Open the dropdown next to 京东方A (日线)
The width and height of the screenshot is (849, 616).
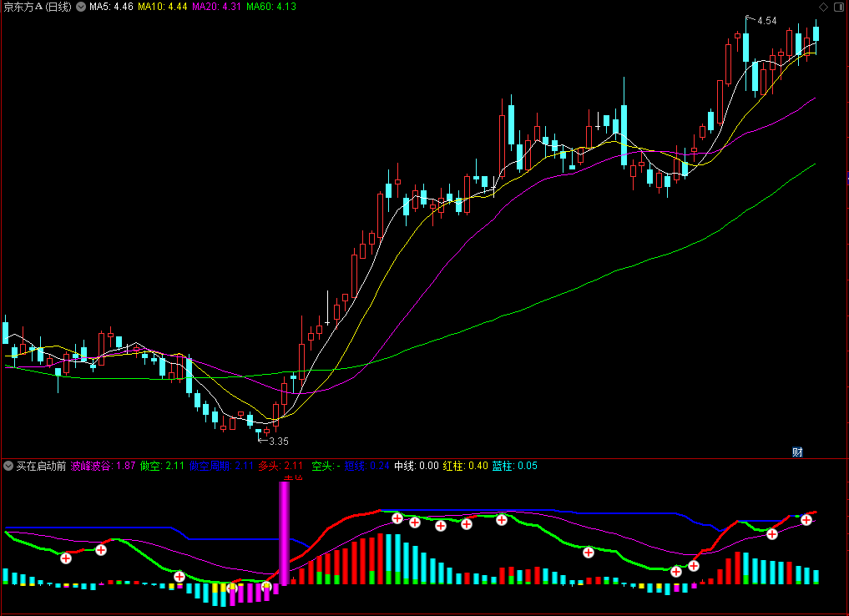point(81,7)
